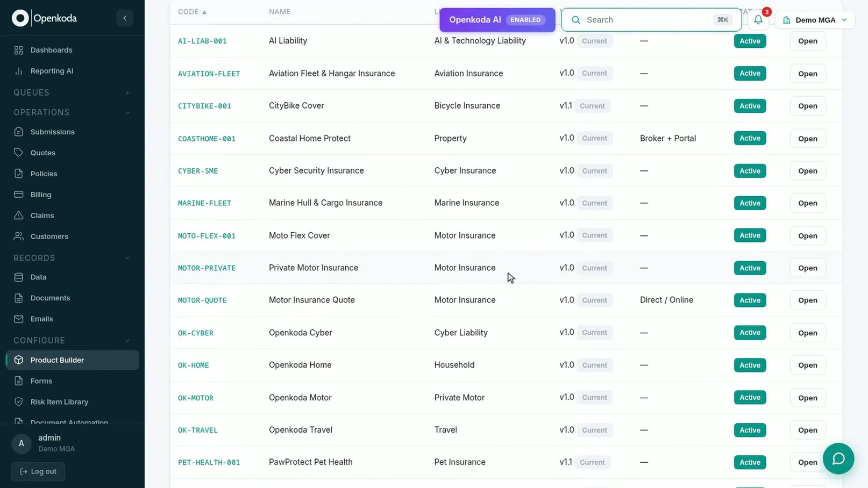Open the Cyber Security Insurance product

(808, 171)
